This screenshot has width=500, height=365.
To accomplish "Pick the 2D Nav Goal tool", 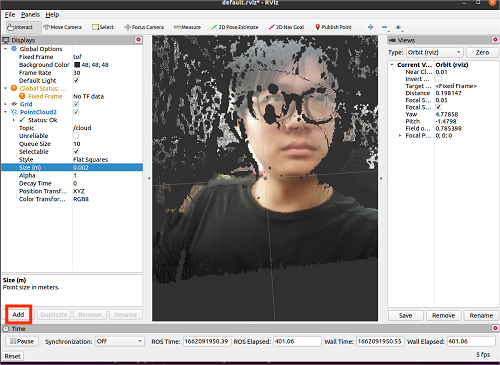I will (286, 27).
